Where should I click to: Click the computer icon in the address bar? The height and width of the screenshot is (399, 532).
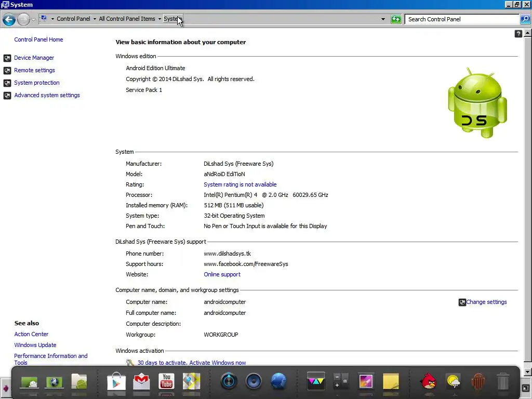point(44,18)
